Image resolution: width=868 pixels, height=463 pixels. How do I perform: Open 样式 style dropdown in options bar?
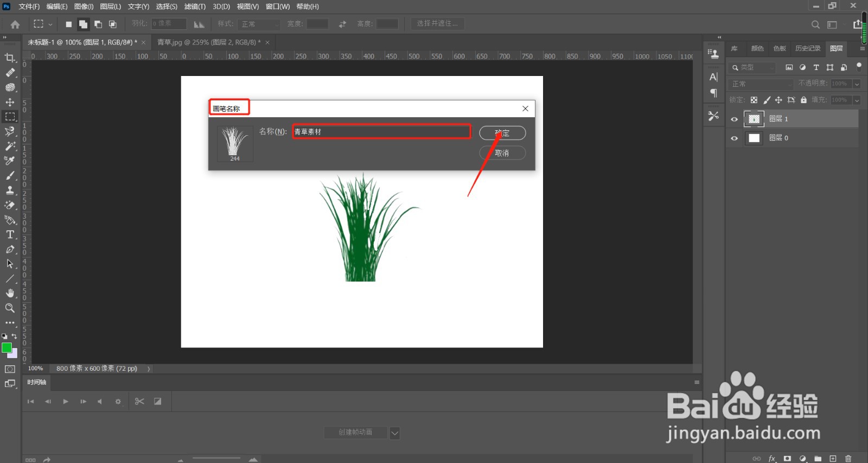[259, 24]
